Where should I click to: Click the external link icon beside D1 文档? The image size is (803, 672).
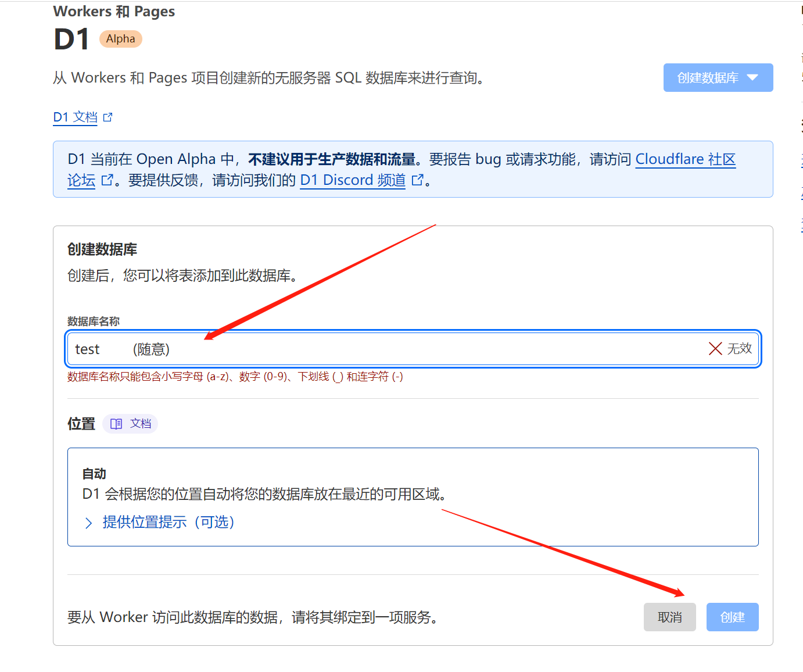point(108,117)
